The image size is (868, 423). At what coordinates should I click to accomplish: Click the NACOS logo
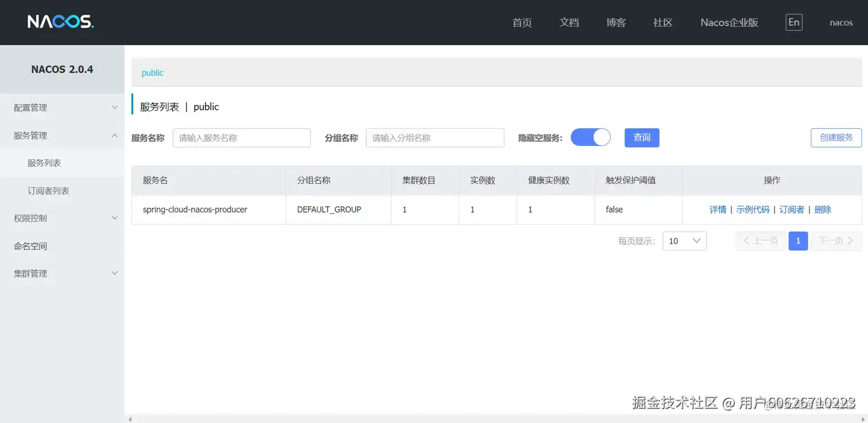pos(60,22)
